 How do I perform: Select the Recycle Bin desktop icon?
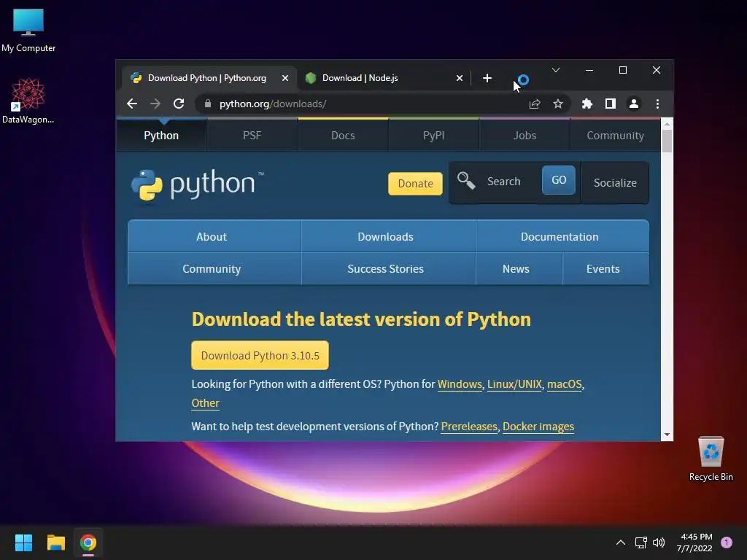[711, 459]
